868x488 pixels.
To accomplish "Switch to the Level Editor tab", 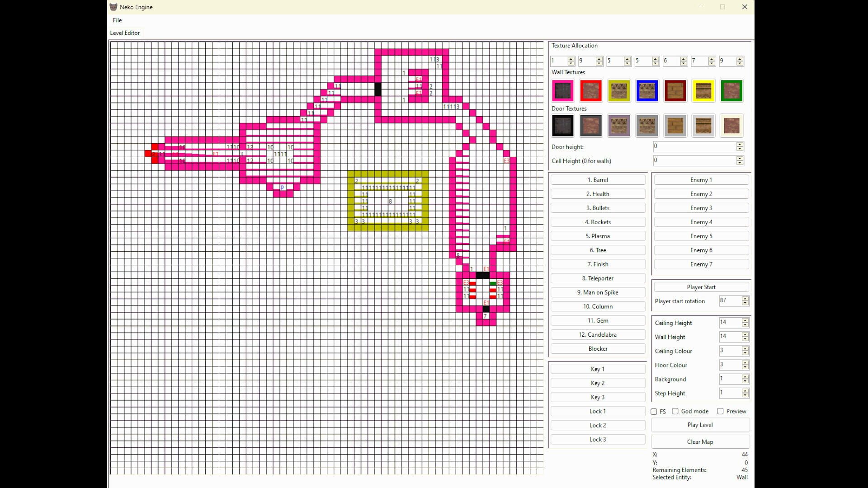I will pyautogui.click(x=125, y=33).
